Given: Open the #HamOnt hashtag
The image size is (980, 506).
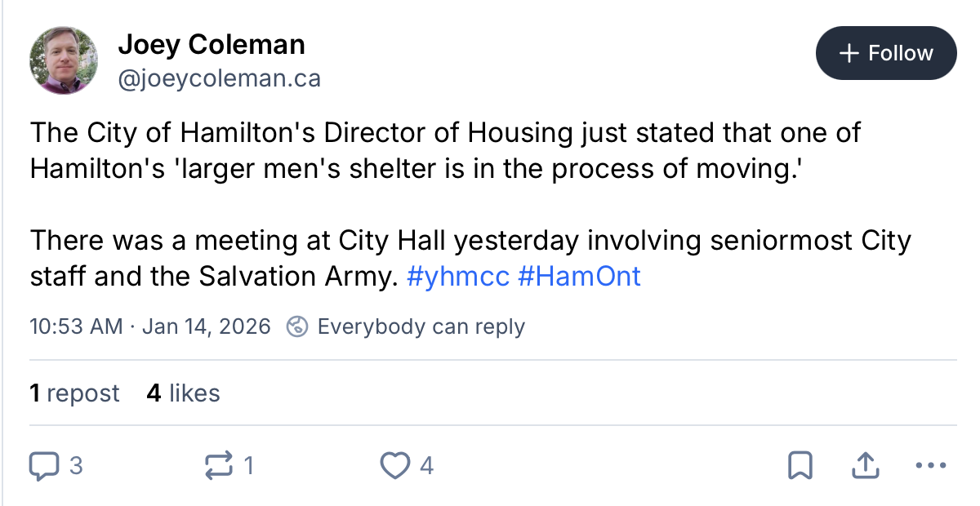Looking at the screenshot, I should [x=579, y=277].
